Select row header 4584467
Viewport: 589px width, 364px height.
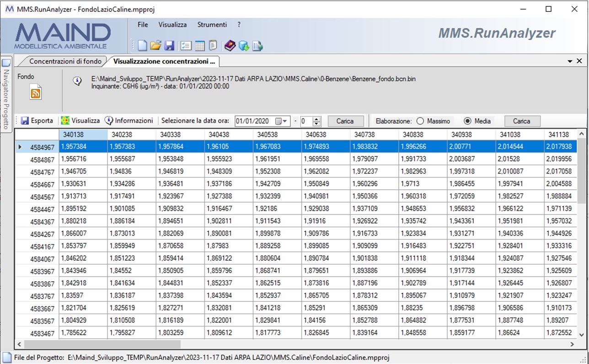coord(37,209)
